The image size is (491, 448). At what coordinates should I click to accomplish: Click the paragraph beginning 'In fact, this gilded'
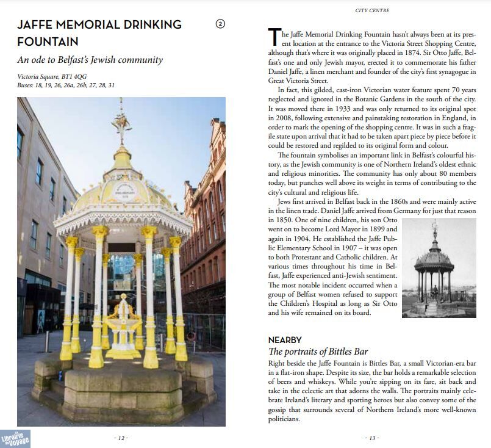372,118
